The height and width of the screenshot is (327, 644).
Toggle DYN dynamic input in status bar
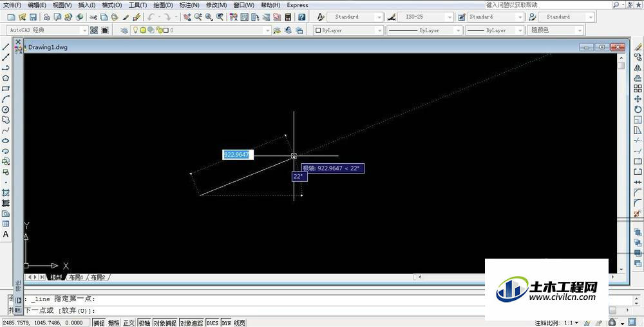(226, 323)
